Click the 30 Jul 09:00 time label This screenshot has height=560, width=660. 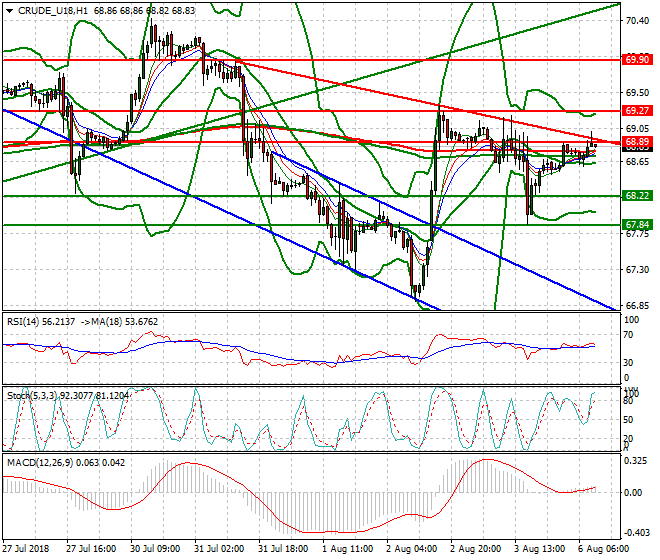(155, 549)
